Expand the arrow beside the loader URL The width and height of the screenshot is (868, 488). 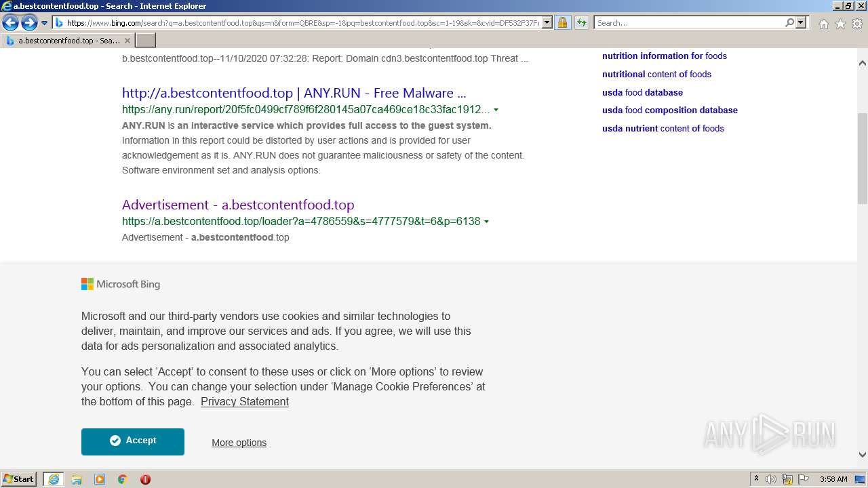487,222
